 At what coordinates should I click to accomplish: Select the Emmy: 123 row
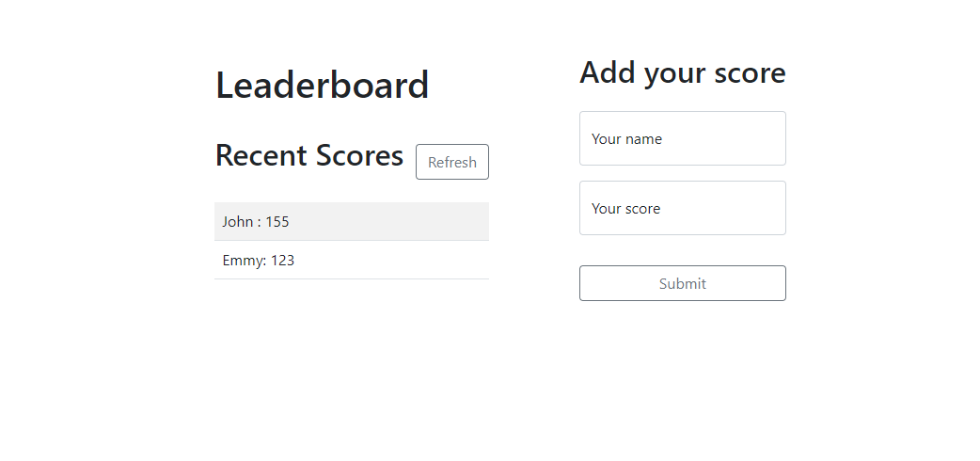[x=351, y=261]
